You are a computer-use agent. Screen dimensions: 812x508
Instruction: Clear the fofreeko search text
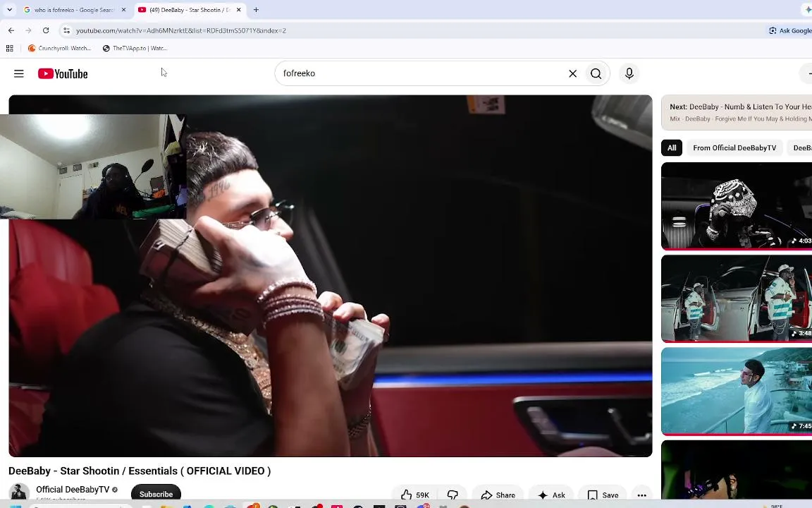coord(573,73)
